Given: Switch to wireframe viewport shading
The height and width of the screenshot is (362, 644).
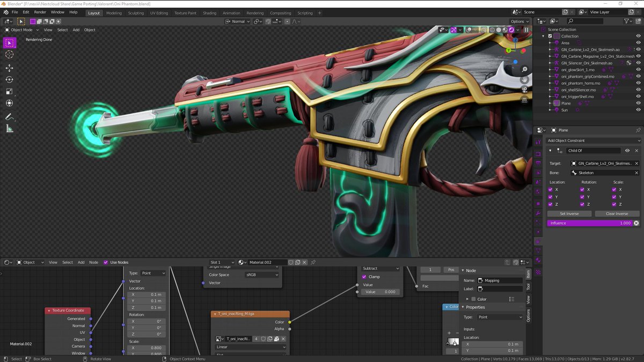Looking at the screenshot, I should pos(492,30).
